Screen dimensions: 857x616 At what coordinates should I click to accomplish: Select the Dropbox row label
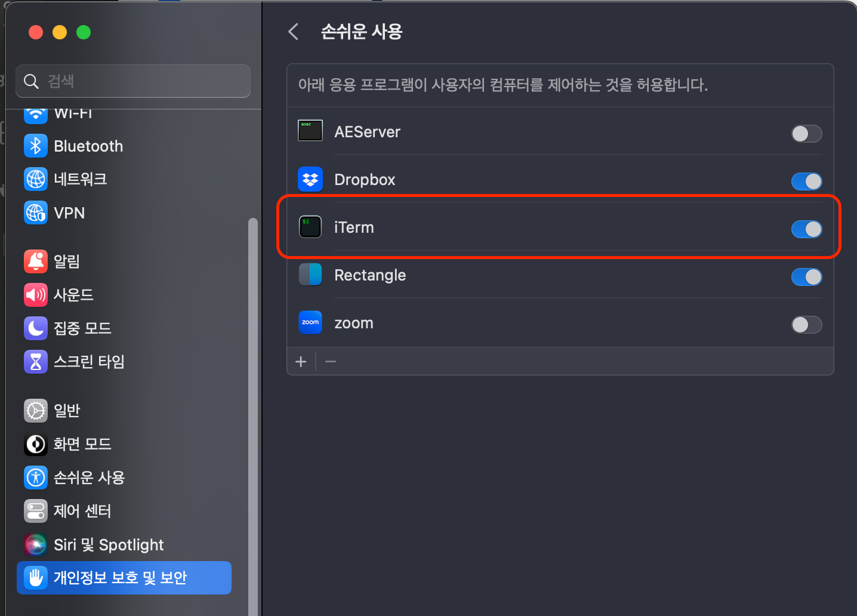(365, 180)
